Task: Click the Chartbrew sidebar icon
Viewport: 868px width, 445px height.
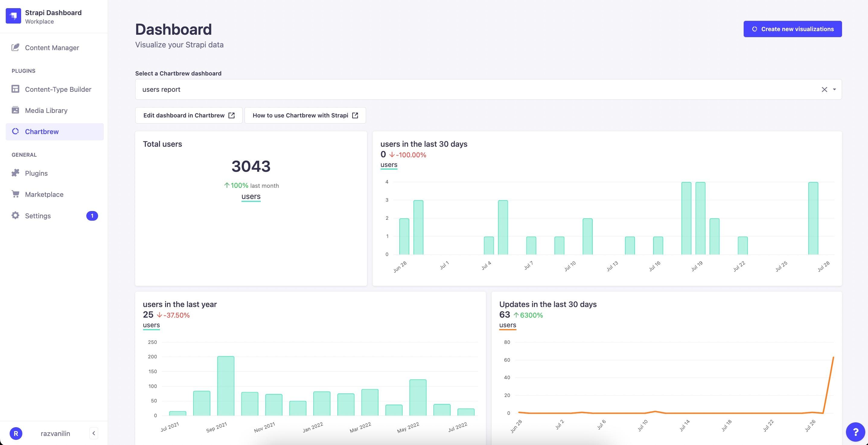Action: pyautogui.click(x=15, y=132)
